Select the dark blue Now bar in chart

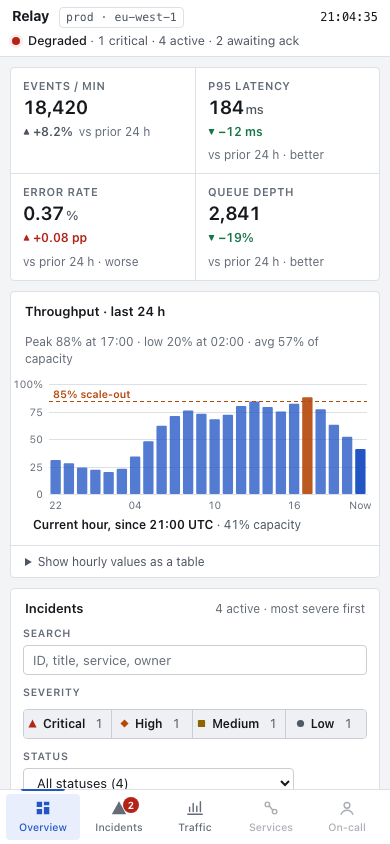[x=360, y=472]
